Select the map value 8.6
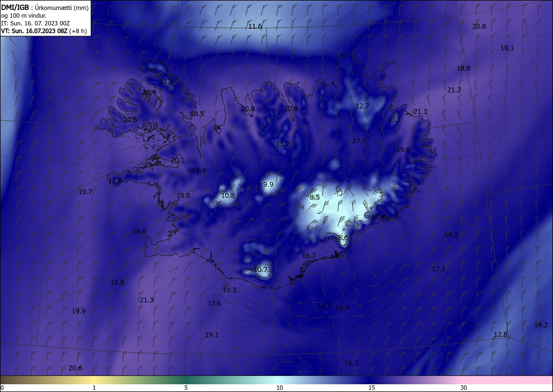The width and height of the screenshot is (553, 392). [343, 238]
